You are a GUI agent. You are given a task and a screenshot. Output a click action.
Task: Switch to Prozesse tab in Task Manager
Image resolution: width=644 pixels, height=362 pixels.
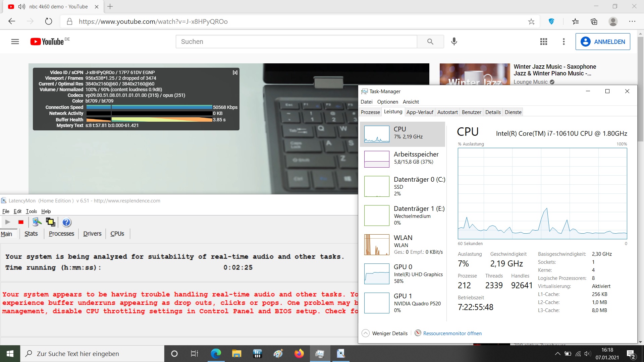coord(370,112)
